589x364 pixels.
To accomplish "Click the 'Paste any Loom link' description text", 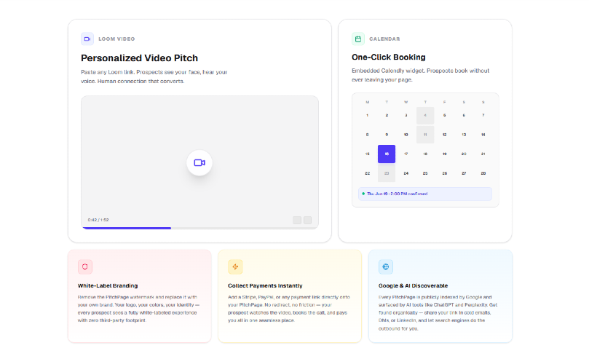I will [x=154, y=76].
